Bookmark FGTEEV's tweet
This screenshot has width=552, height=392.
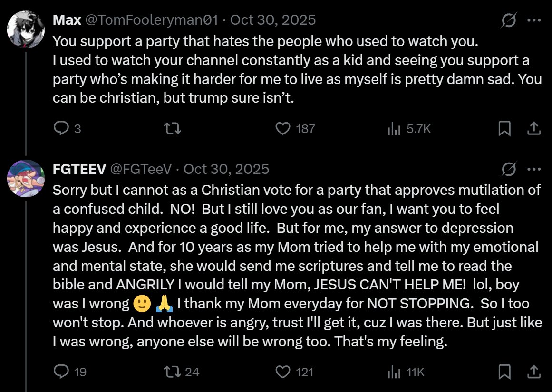point(504,372)
